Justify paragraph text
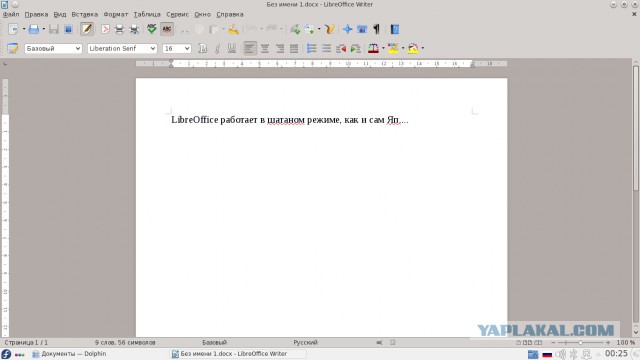 coord(294,48)
